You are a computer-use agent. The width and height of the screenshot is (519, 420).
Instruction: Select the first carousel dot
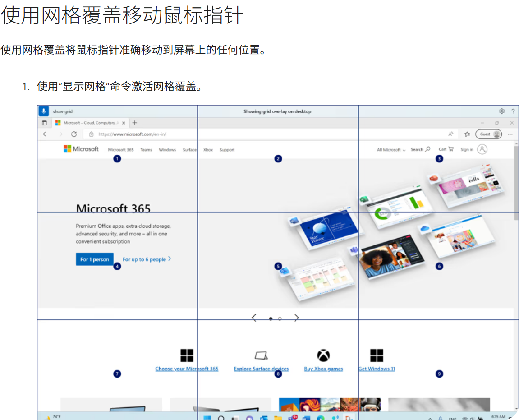pos(271,318)
